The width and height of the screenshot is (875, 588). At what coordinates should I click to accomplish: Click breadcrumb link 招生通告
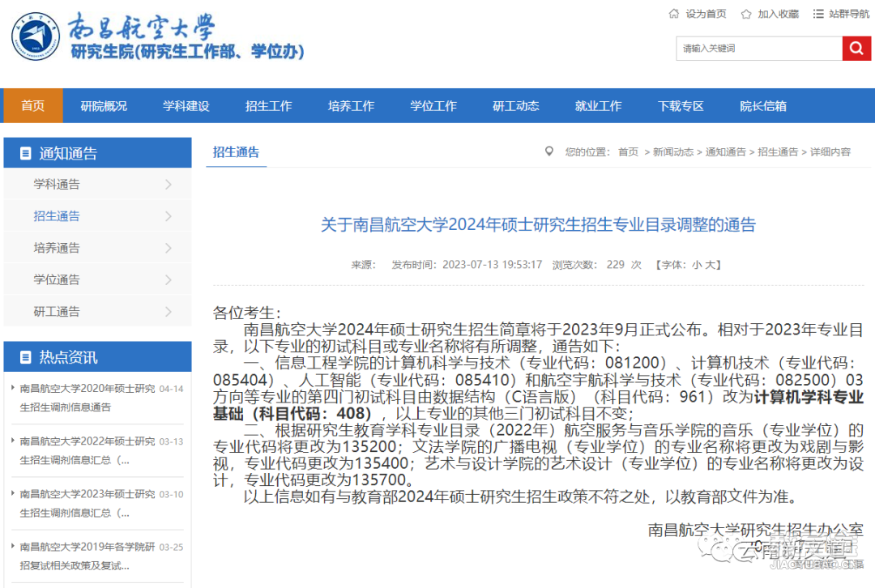tap(778, 151)
